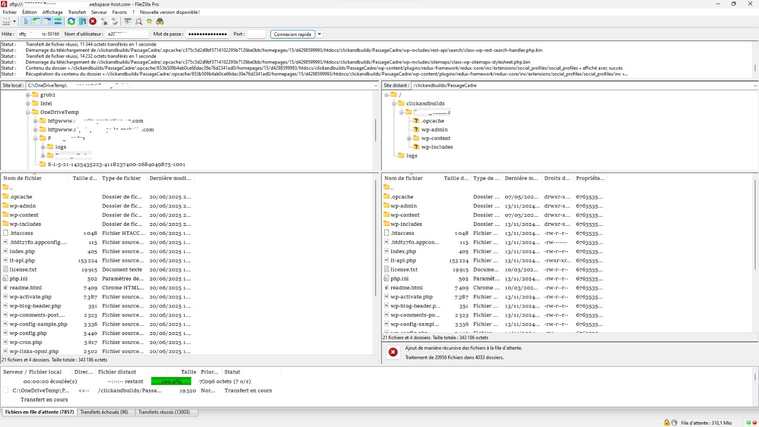The image size is (759, 427).
Task: Click the green activity indicator LED
Action: click(x=749, y=423)
